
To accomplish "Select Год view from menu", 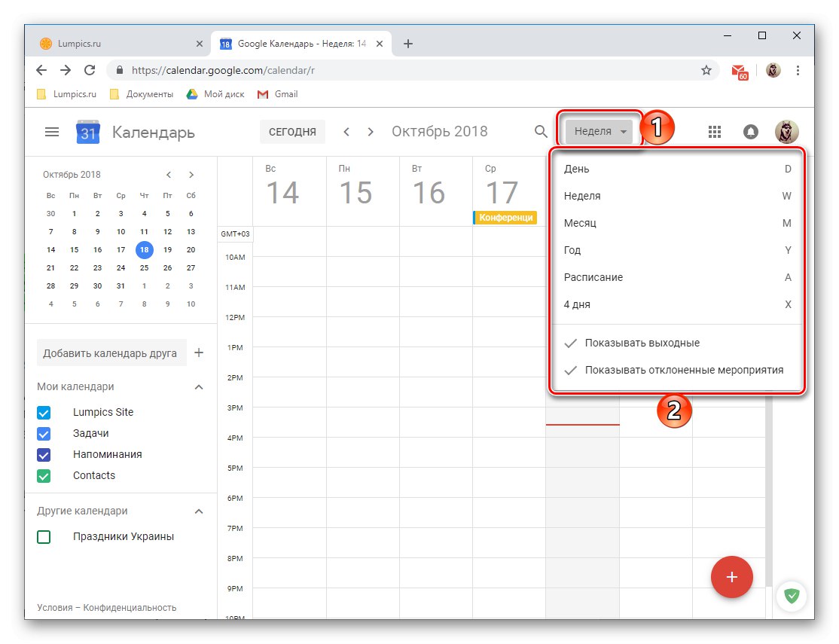I will tap(677, 251).
